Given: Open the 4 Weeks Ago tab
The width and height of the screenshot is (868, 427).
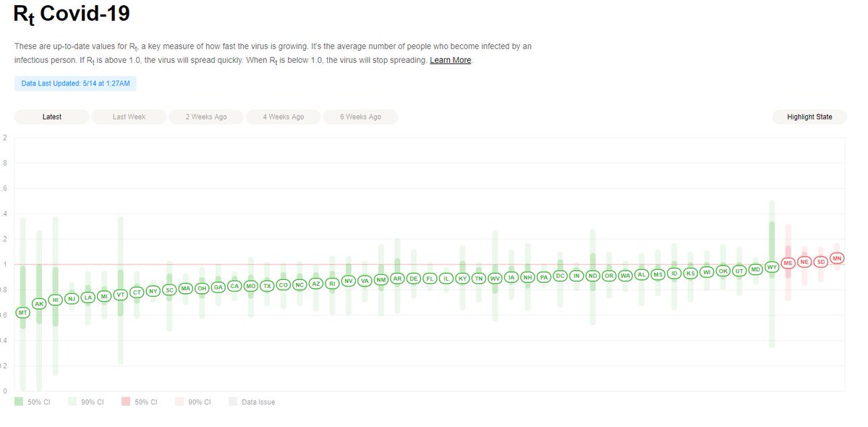Looking at the screenshot, I should coord(284,117).
